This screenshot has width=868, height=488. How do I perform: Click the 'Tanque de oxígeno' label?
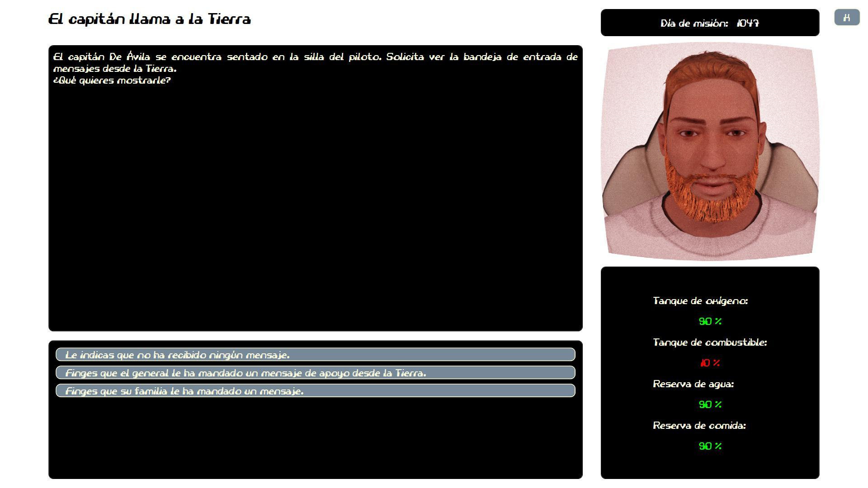(x=700, y=301)
